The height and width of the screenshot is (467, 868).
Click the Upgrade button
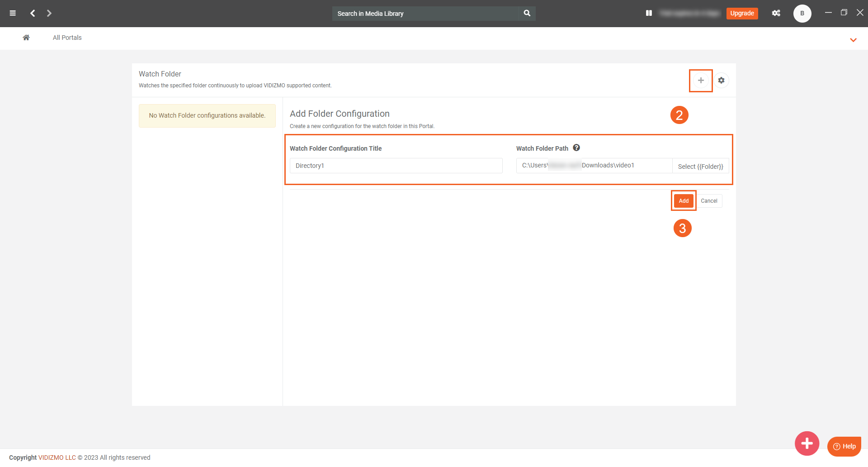(742, 13)
